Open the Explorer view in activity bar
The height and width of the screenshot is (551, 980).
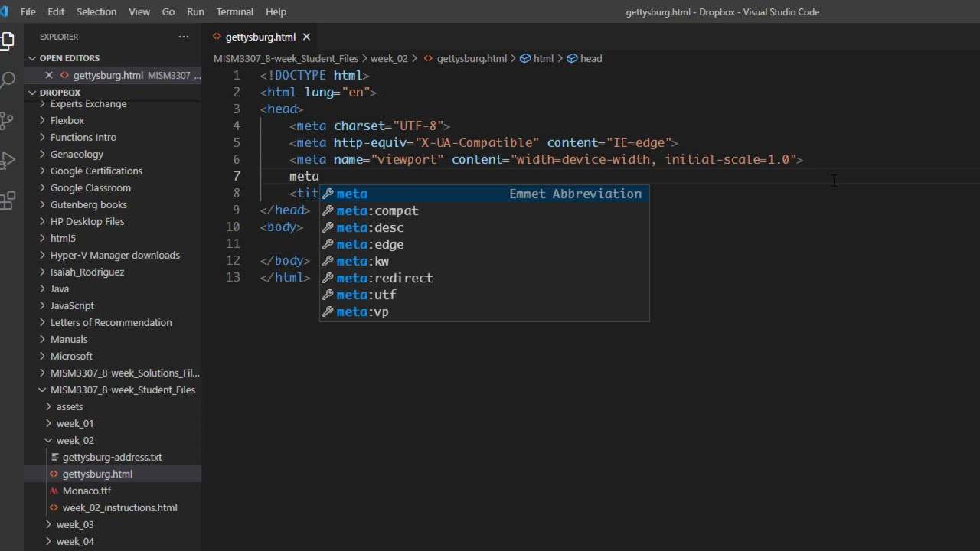point(8,40)
